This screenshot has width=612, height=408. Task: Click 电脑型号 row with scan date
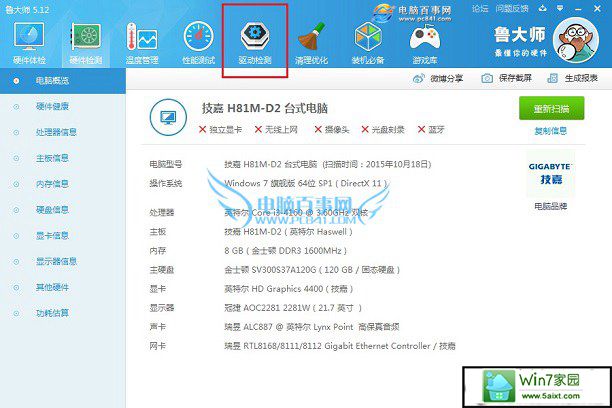coord(290,164)
